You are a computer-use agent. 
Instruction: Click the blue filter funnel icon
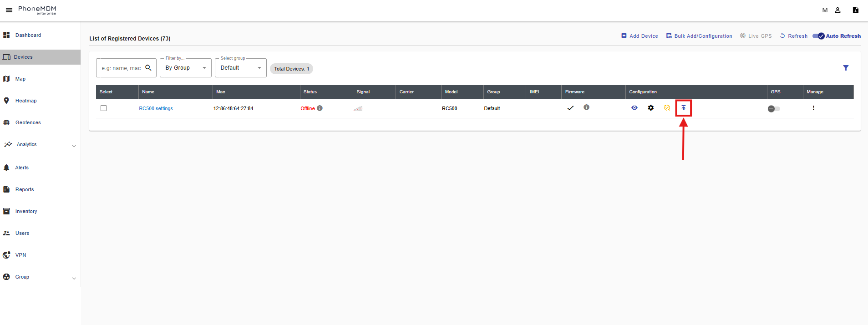(x=846, y=68)
